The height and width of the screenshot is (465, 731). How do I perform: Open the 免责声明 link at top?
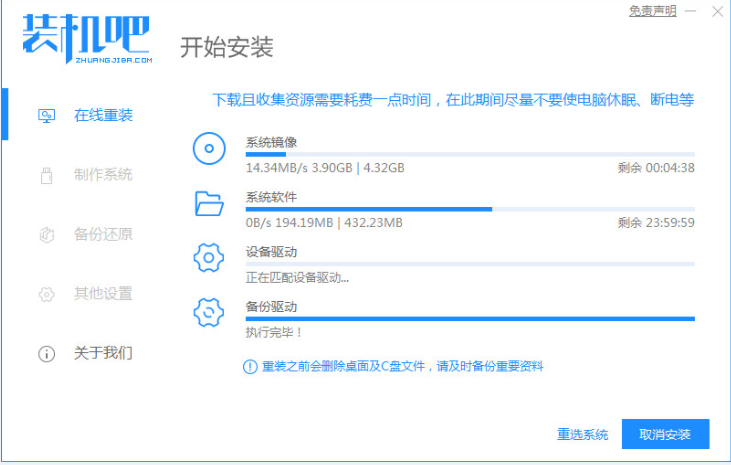coord(652,11)
